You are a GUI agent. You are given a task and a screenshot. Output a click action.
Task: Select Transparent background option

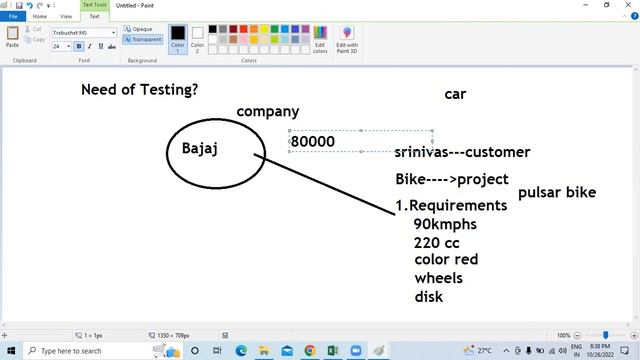(143, 39)
